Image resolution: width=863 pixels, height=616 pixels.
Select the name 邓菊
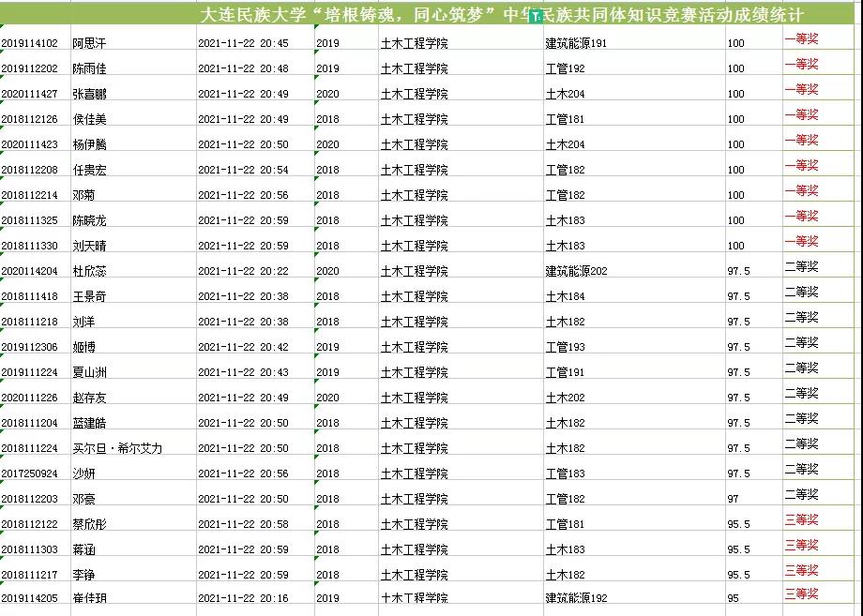83,195
